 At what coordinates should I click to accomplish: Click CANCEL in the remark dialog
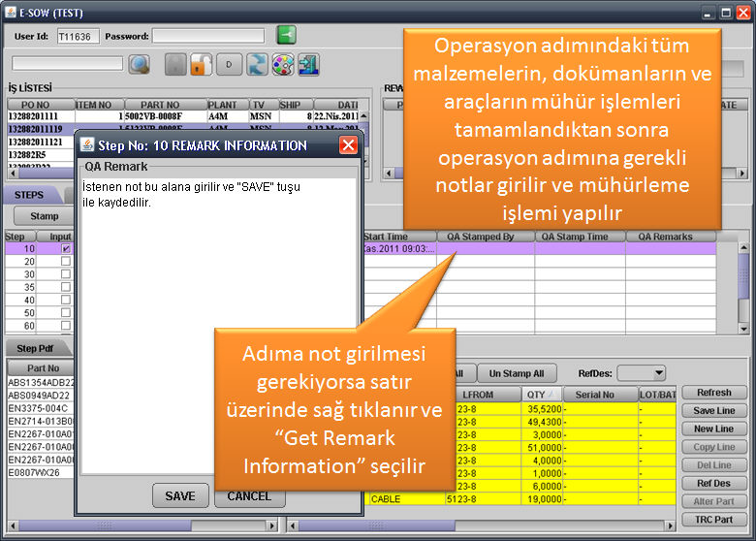249,495
